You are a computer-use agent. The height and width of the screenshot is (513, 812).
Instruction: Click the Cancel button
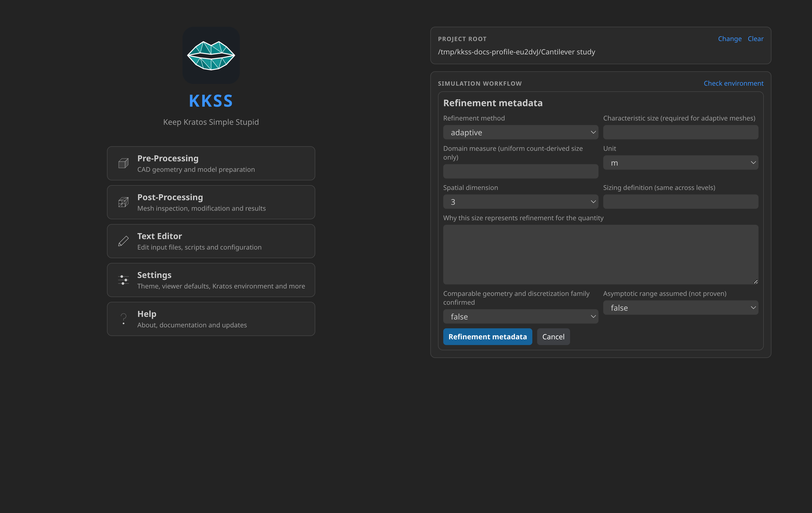click(x=553, y=337)
